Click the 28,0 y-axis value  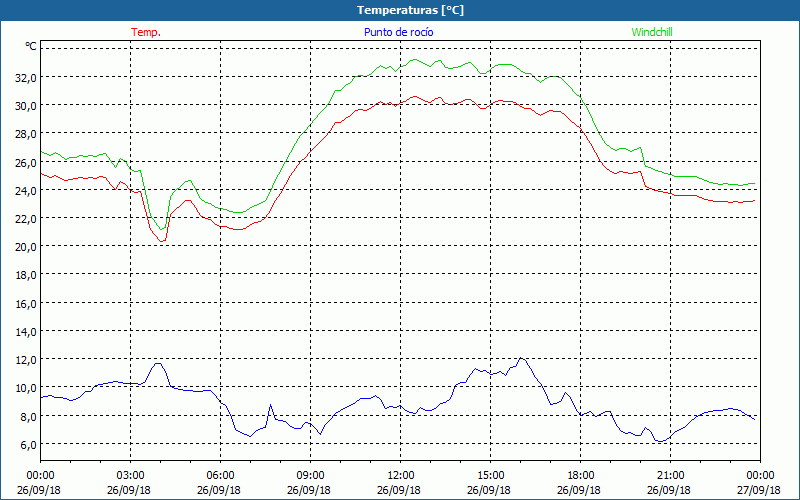tap(26, 134)
